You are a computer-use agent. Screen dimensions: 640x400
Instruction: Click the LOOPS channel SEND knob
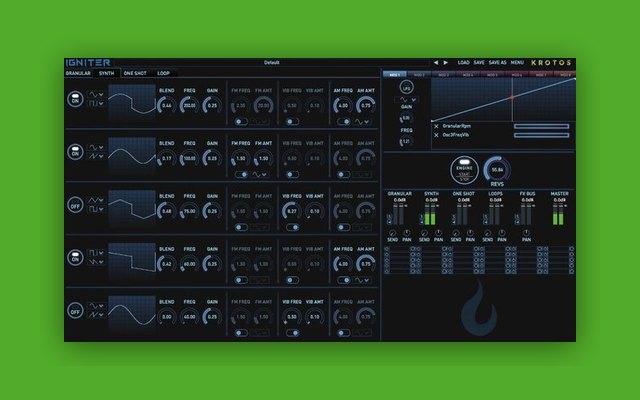pos(487,233)
